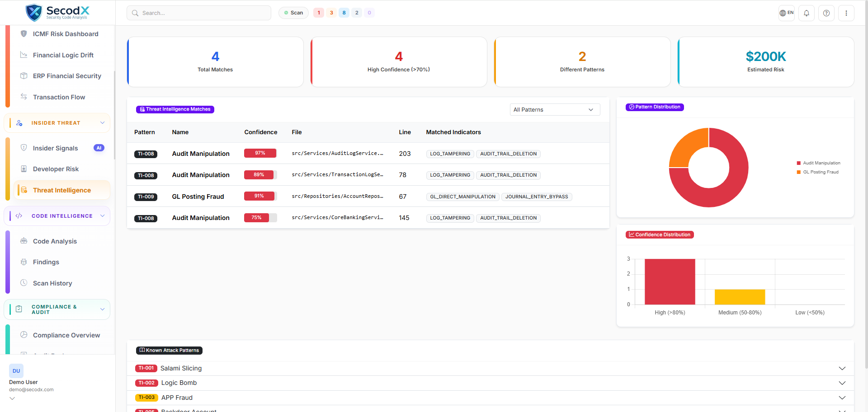The width and height of the screenshot is (868, 412).
Task: Open the All Patterns filter dropdown
Action: click(555, 110)
